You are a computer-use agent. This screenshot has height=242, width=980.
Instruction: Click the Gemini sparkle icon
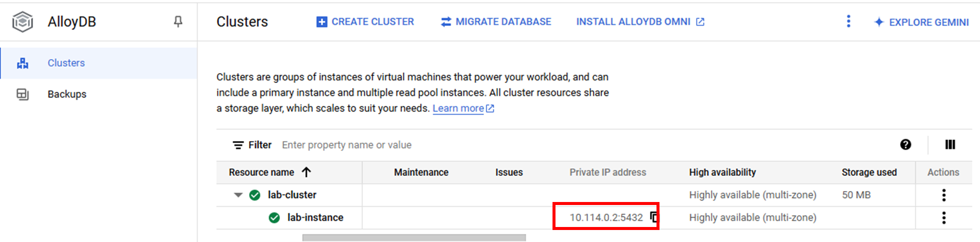coord(878,22)
